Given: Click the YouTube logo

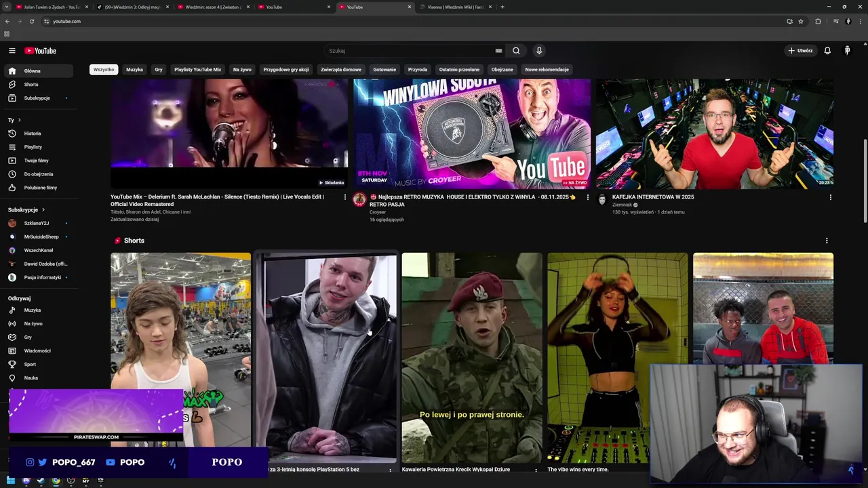Looking at the screenshot, I should click(x=41, y=51).
